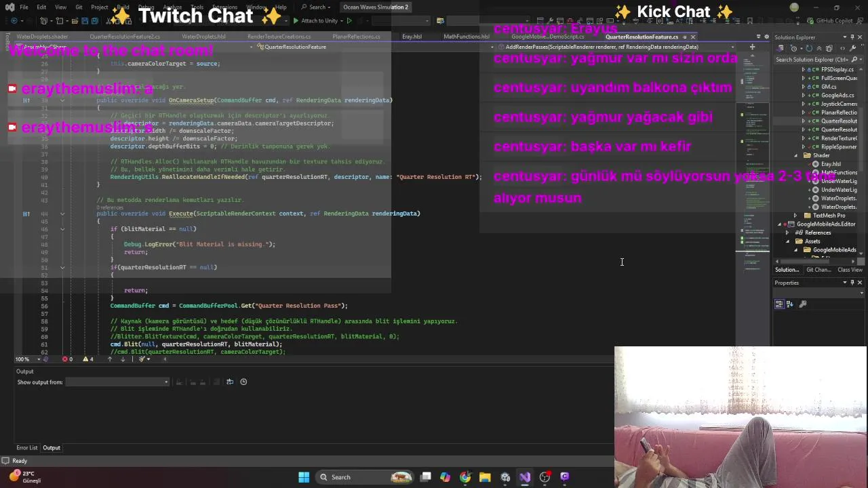Collapse the Shader folder in Solution Explorer

pyautogui.click(x=795, y=155)
